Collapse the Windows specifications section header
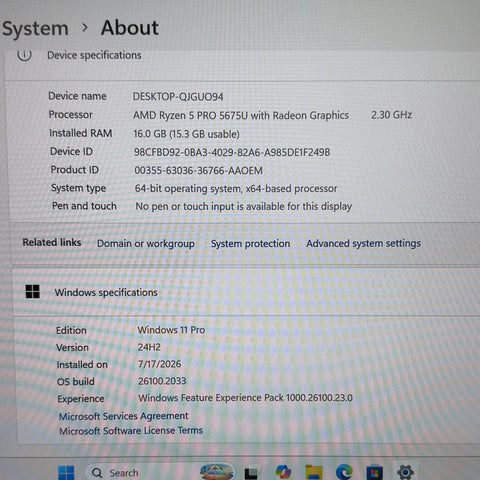 (x=247, y=292)
